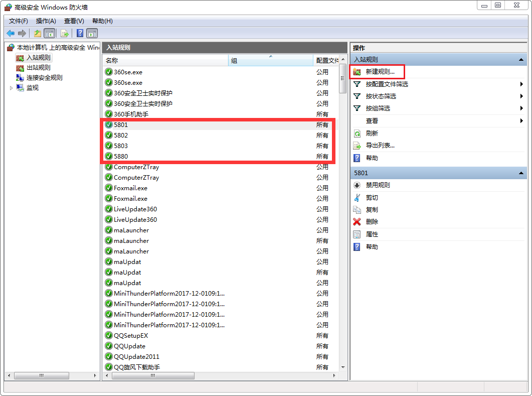This screenshot has height=396, width=532.
Task: Click the Up one level folder icon
Action: [x=38, y=33]
